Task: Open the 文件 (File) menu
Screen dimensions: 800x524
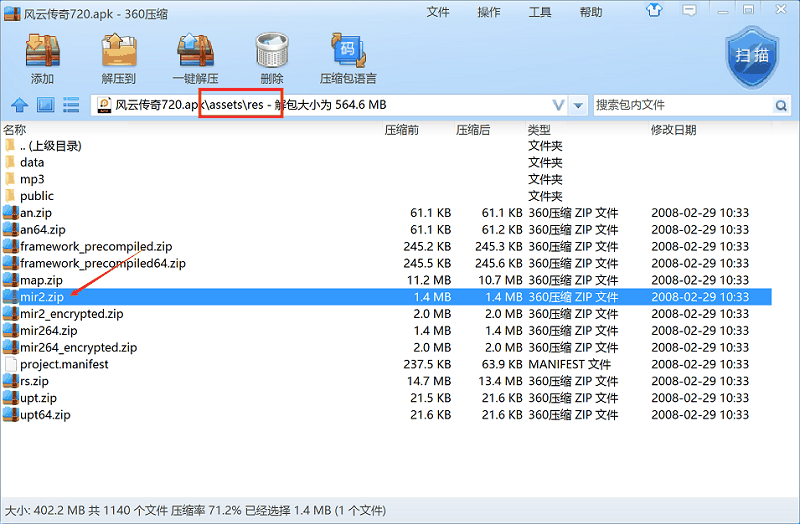Action: tap(438, 12)
